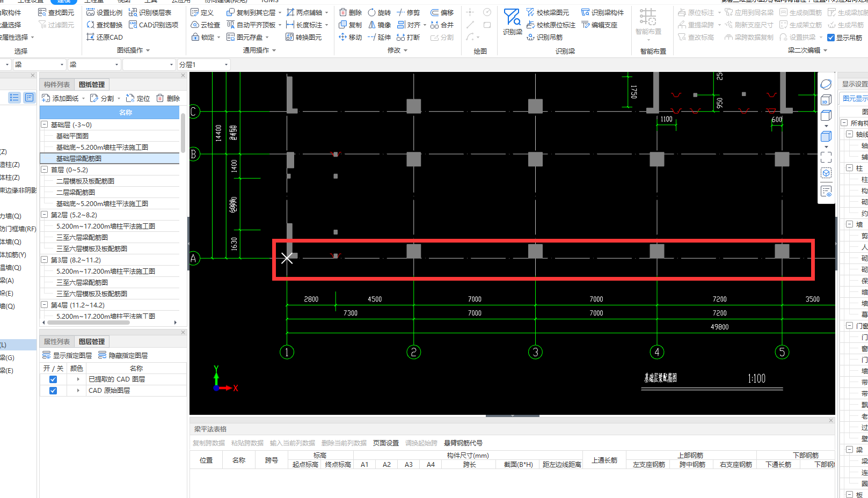Switch to 构件列表 tab
868x498 pixels.
(x=57, y=84)
